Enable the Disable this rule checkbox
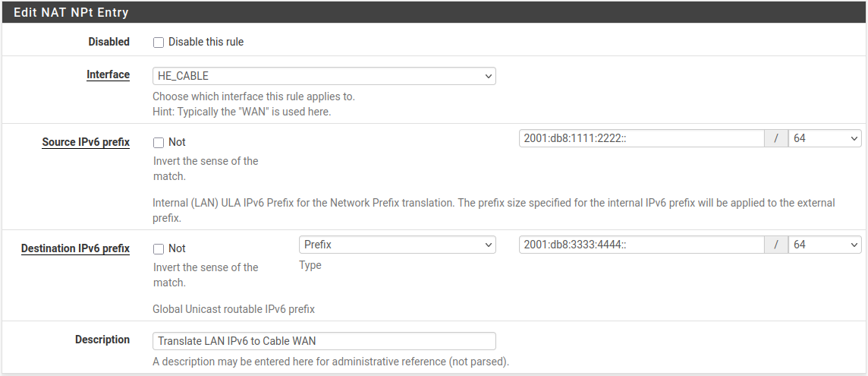868x376 pixels. 159,43
